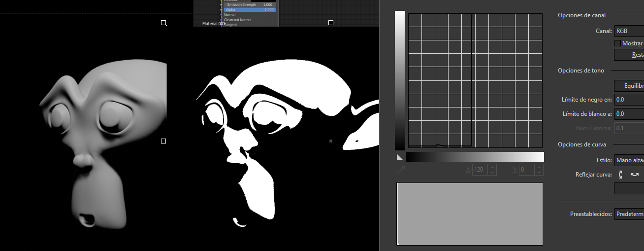Image resolution: width=644 pixels, height=251 pixels.
Task: Click the shaded gray monkey render
Action: click(103, 143)
